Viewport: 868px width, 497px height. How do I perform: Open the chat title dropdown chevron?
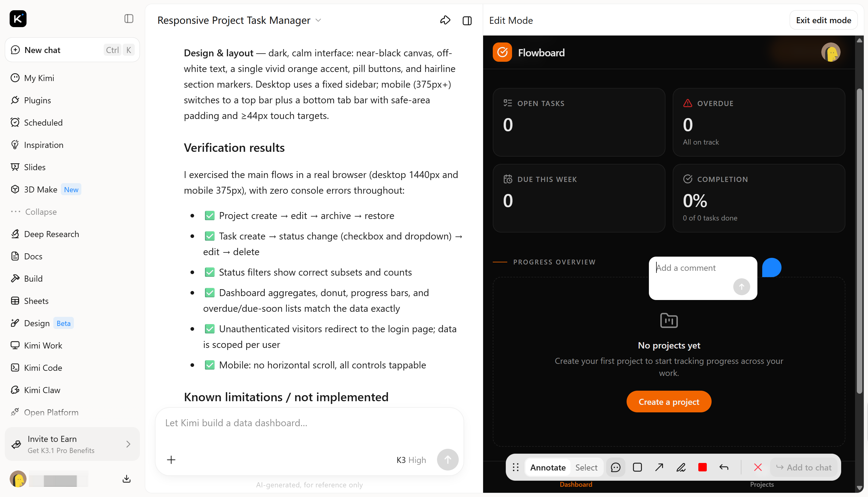coord(318,20)
